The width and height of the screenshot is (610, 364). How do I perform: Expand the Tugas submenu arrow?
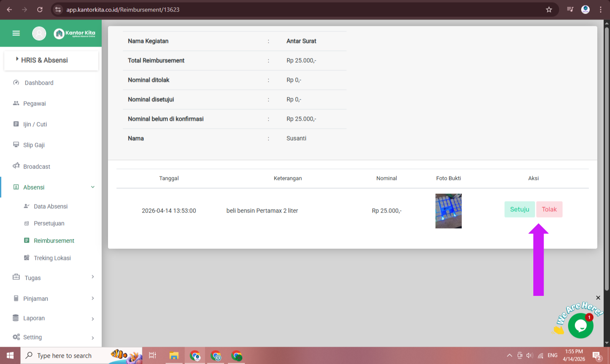click(93, 277)
